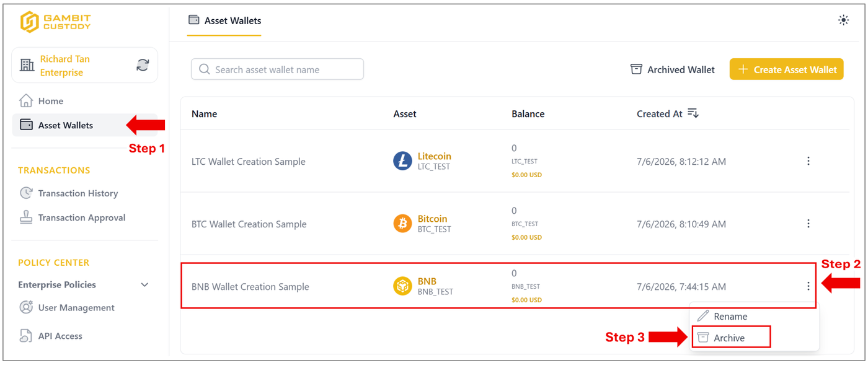Click the Asset Wallets tab wallet icon
The image size is (868, 368).
[x=194, y=20]
